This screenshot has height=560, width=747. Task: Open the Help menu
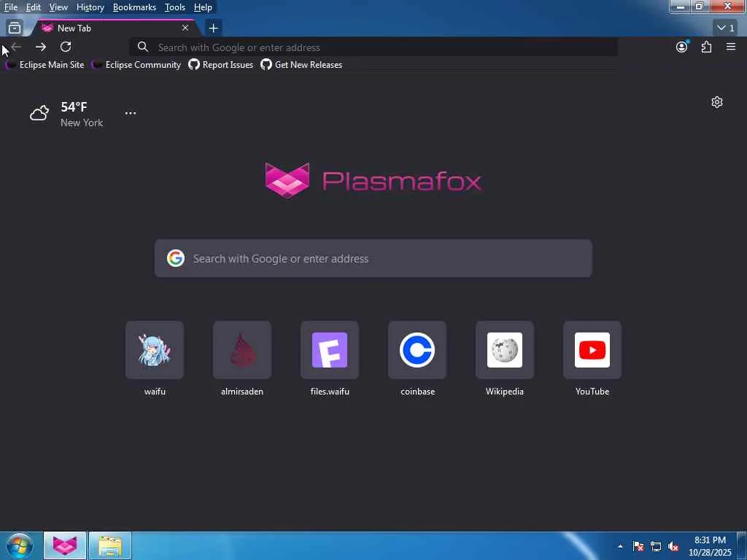tap(203, 7)
